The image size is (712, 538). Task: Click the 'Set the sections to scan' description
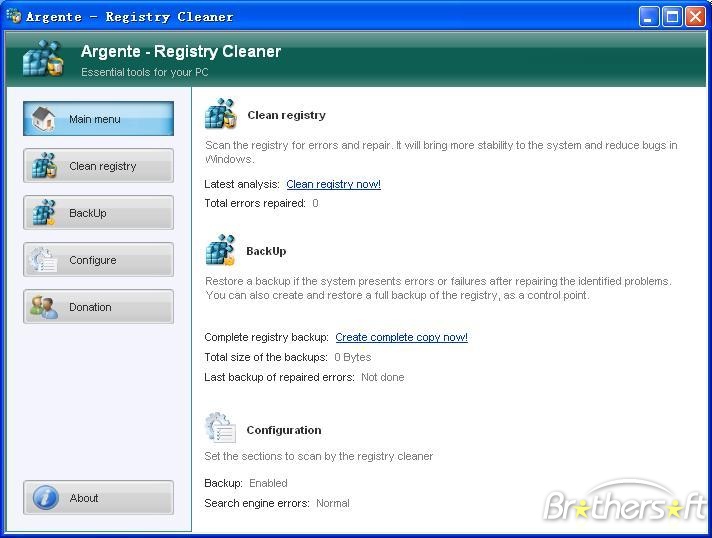(318, 456)
